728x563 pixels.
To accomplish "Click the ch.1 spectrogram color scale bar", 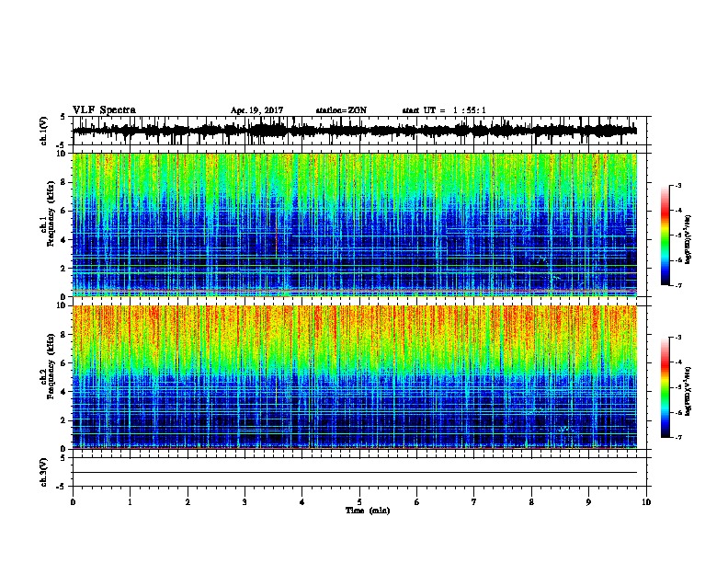I will point(665,236).
